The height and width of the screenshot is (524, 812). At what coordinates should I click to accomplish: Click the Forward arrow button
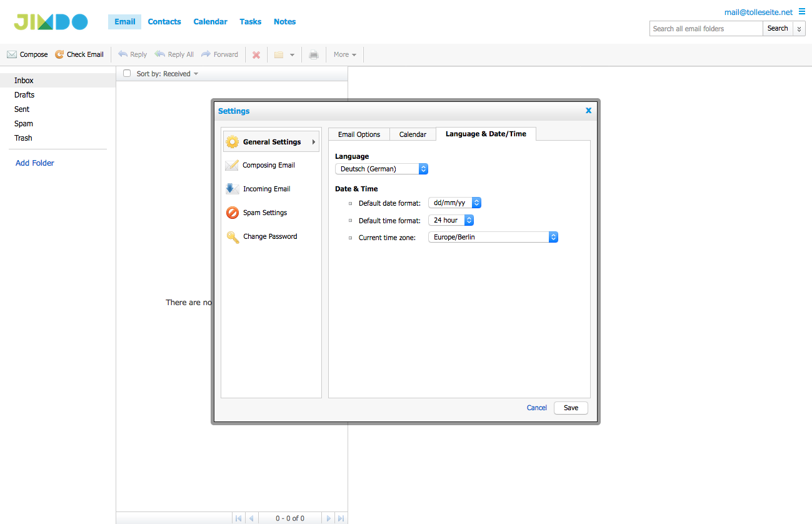pyautogui.click(x=219, y=54)
